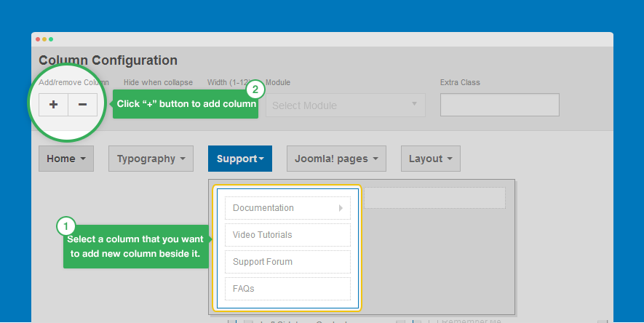Click the green "add column" tooltip
Viewport: 644px width, 323px height.
pos(186,104)
